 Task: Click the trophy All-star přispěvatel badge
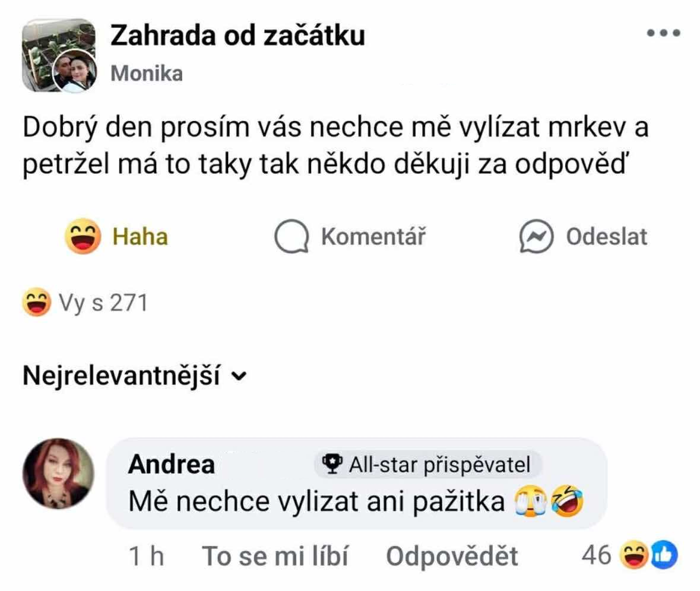(x=427, y=465)
